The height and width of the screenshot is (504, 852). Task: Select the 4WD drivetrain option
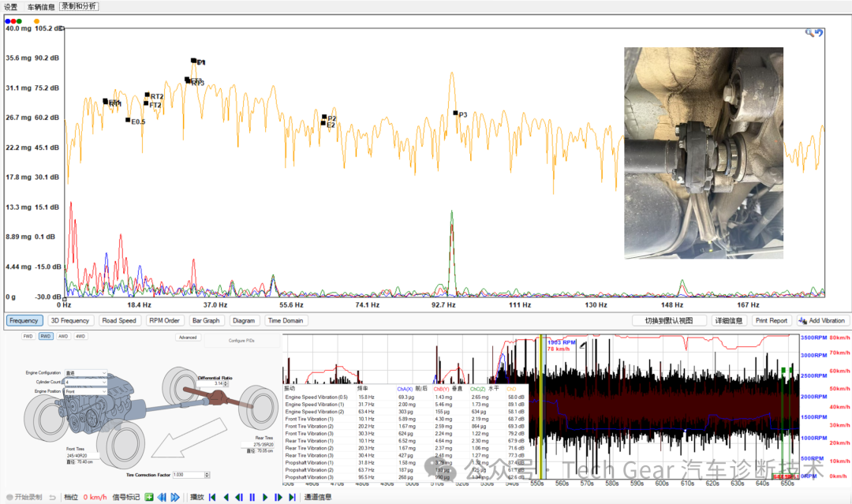click(x=80, y=336)
